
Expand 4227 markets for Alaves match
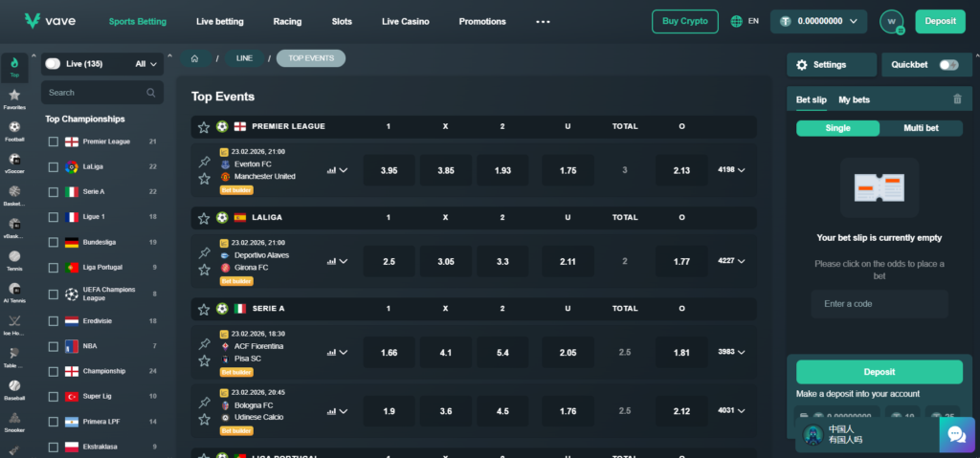(731, 261)
